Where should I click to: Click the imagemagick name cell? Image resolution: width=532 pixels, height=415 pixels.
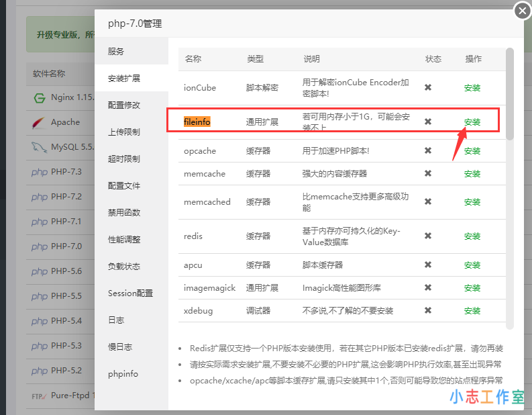(x=209, y=288)
